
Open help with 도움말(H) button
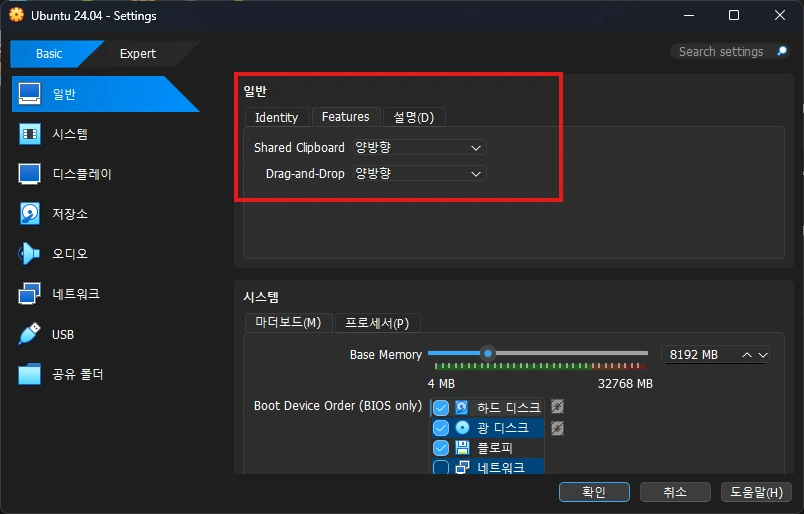[x=756, y=492]
